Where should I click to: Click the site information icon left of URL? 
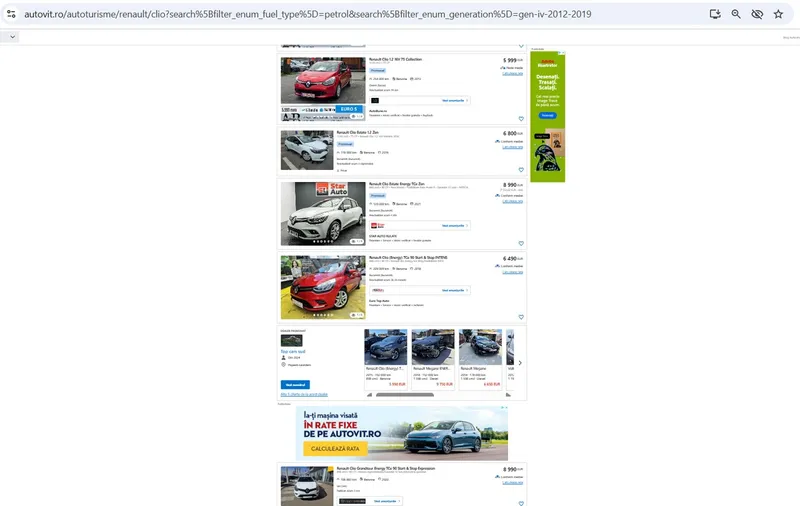pos(10,14)
